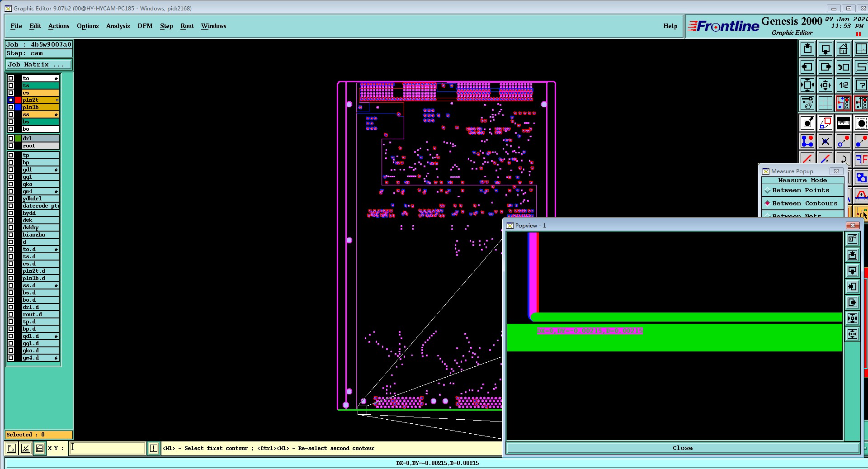This screenshot has width=868, height=469.
Task: Select the Between Points measure mode
Action: click(x=803, y=190)
